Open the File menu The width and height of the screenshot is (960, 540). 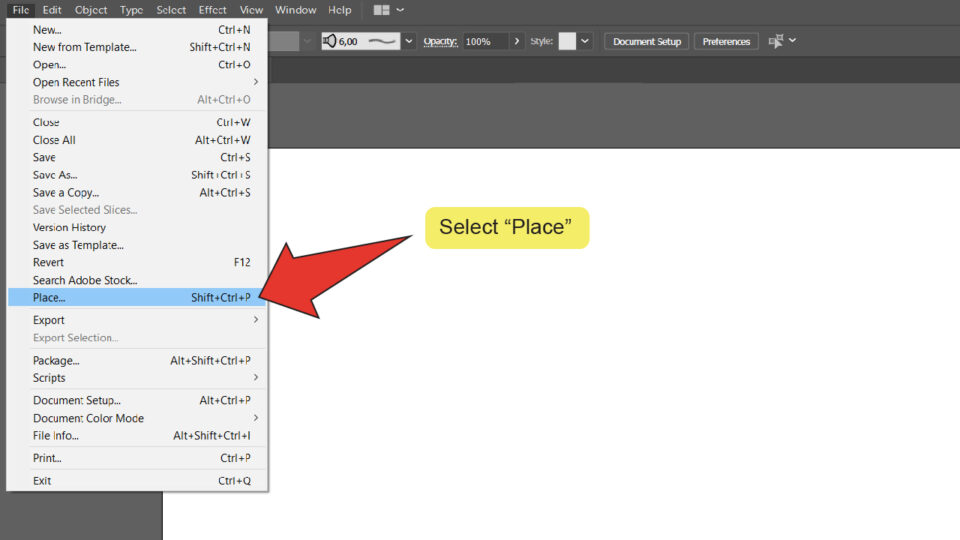(x=21, y=10)
